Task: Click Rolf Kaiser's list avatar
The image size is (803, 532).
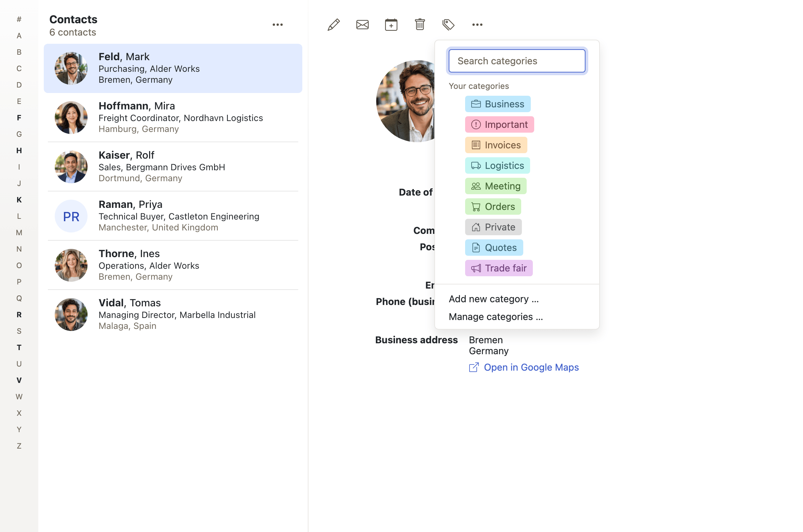Action: 71,167
